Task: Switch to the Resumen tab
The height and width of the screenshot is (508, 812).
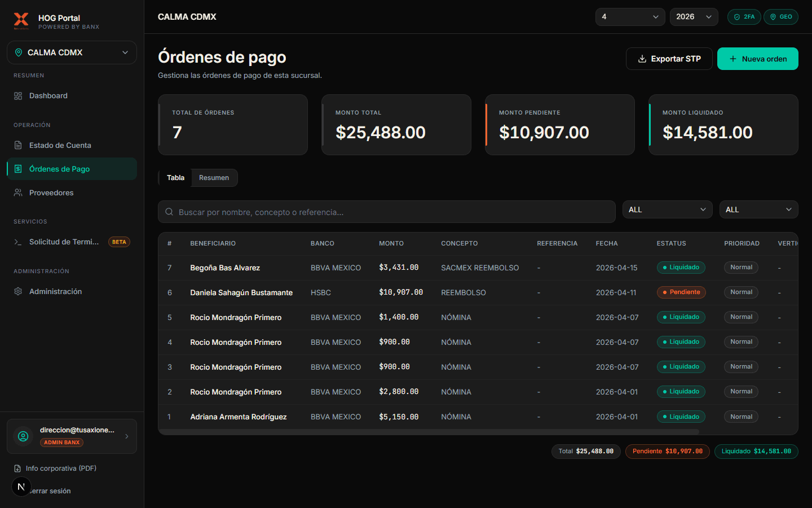Action: 214,177
